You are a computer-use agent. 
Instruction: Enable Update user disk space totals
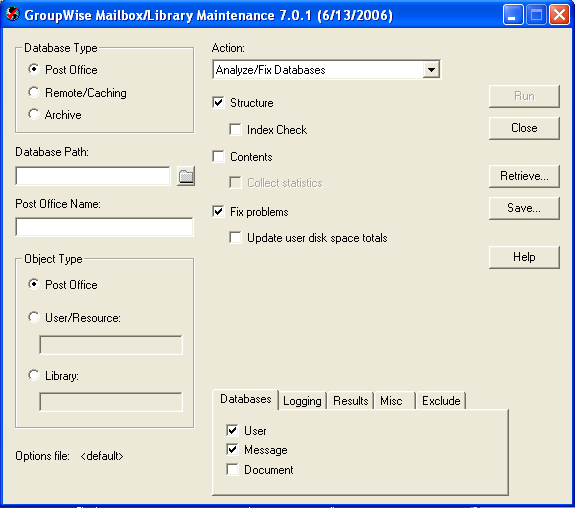point(235,238)
